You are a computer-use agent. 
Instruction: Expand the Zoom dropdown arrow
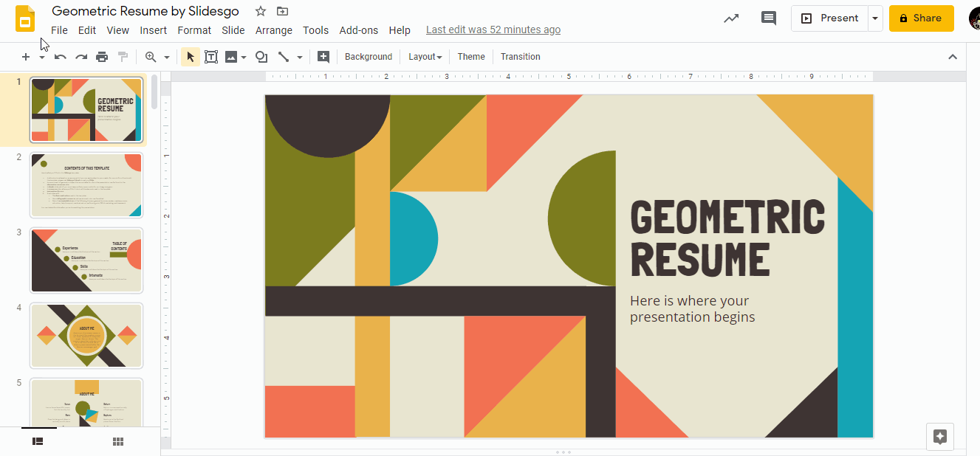point(166,57)
